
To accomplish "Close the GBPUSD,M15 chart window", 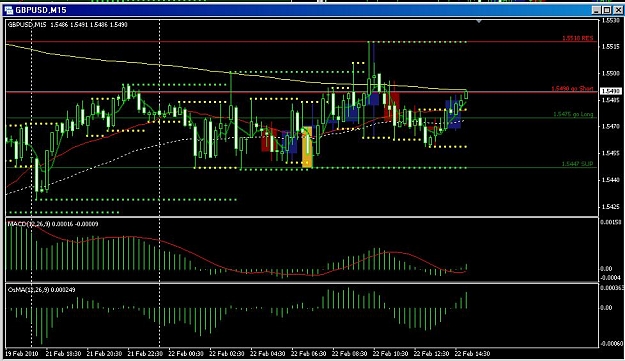I will (x=617, y=10).
